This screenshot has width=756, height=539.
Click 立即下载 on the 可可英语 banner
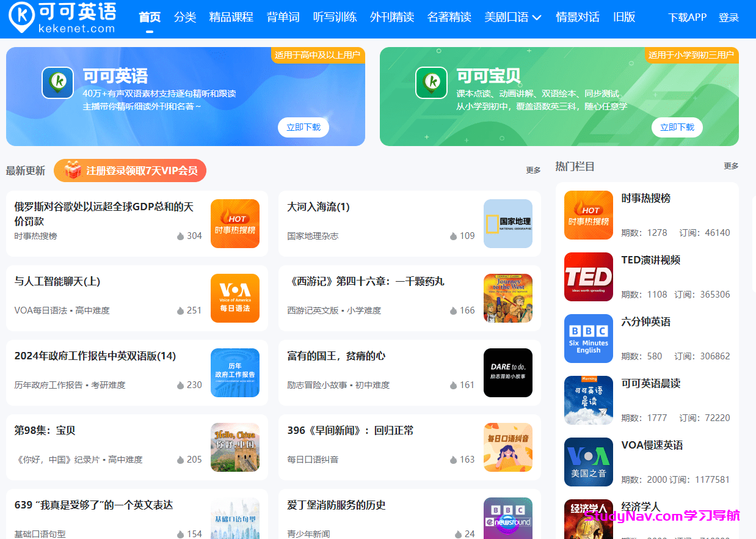pyautogui.click(x=303, y=127)
